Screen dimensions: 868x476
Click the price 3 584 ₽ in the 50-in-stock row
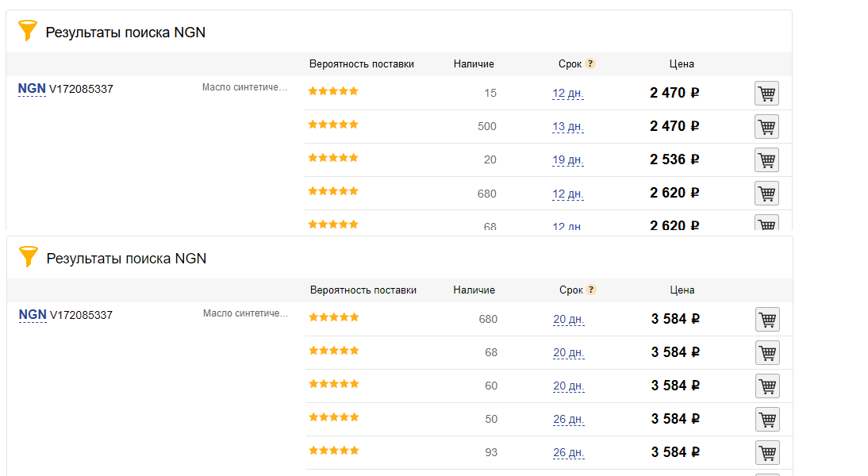(x=675, y=419)
